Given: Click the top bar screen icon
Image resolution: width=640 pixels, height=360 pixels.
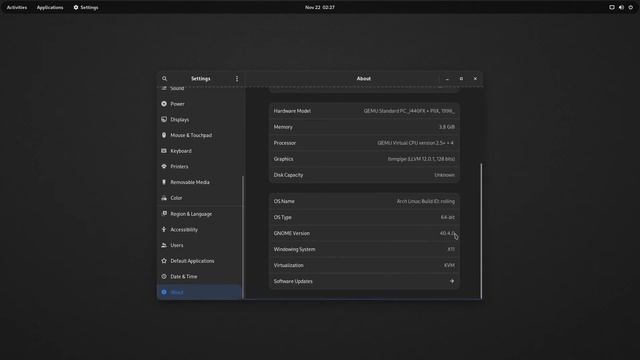Looking at the screenshot, I should (612, 7).
